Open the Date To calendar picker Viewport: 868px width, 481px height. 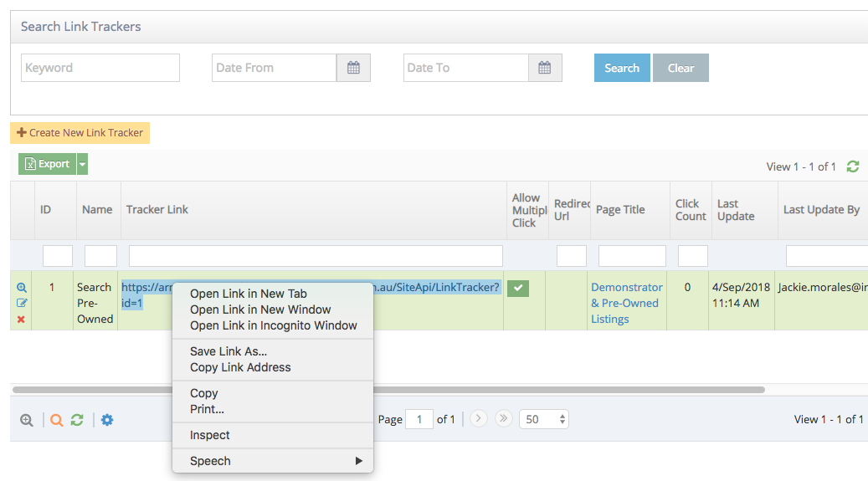tap(545, 68)
